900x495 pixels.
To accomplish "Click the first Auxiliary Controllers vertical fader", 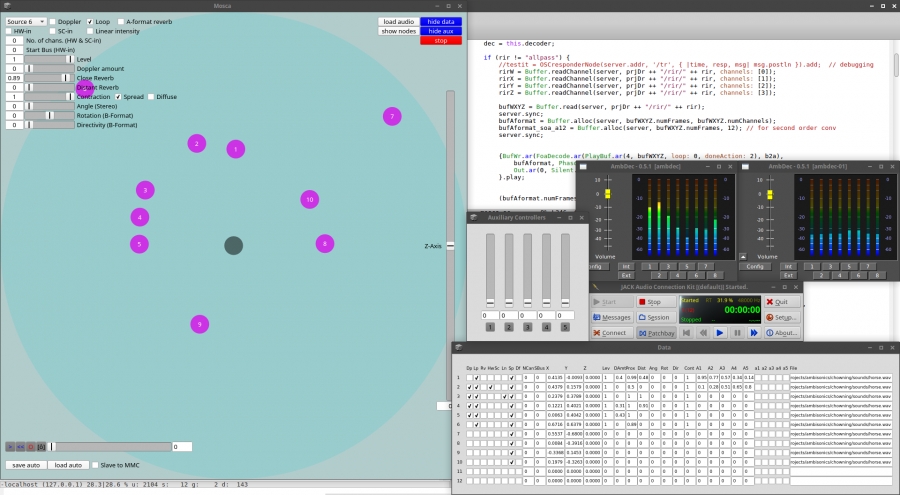I will pos(490,271).
